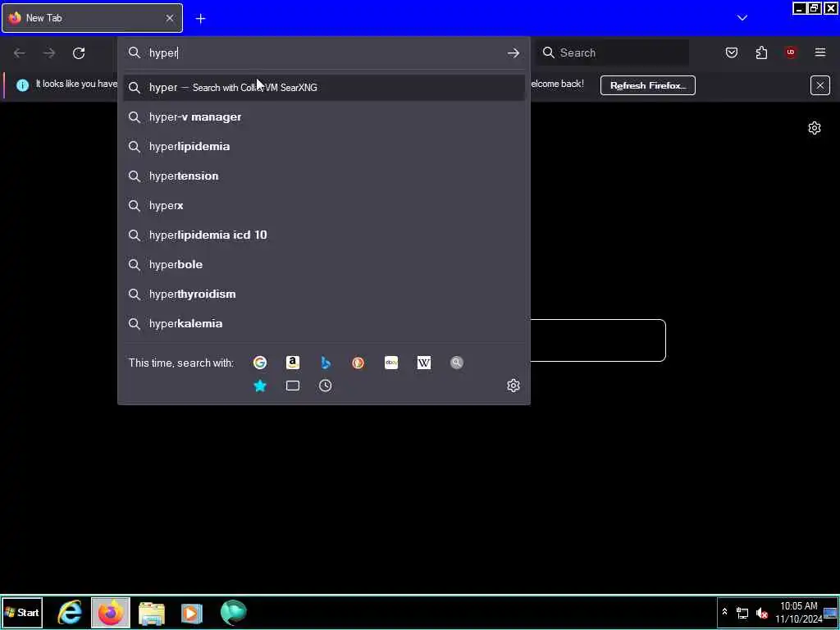
Task: Launch Windows Media Player from taskbar
Action: pyautogui.click(x=192, y=613)
